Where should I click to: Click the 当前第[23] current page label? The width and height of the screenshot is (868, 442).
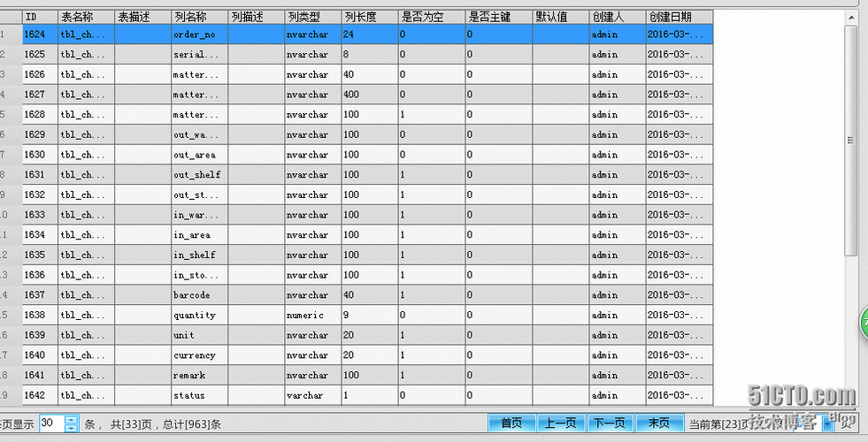(715, 424)
